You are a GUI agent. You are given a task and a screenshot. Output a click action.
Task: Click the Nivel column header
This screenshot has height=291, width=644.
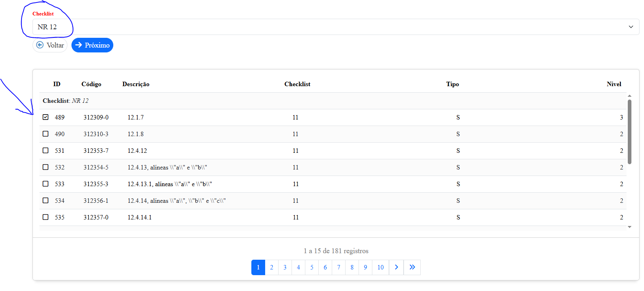[614, 84]
